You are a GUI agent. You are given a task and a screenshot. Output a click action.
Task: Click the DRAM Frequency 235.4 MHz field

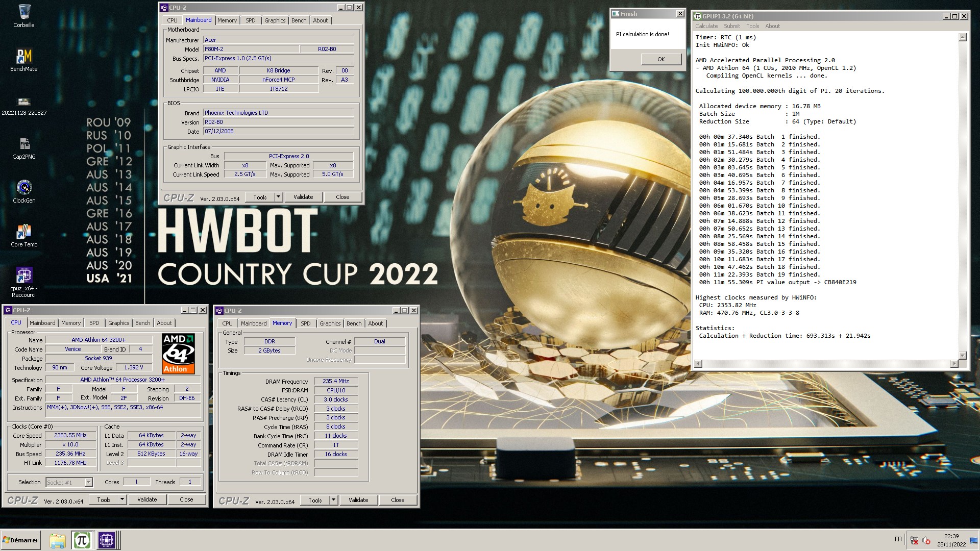(x=336, y=381)
